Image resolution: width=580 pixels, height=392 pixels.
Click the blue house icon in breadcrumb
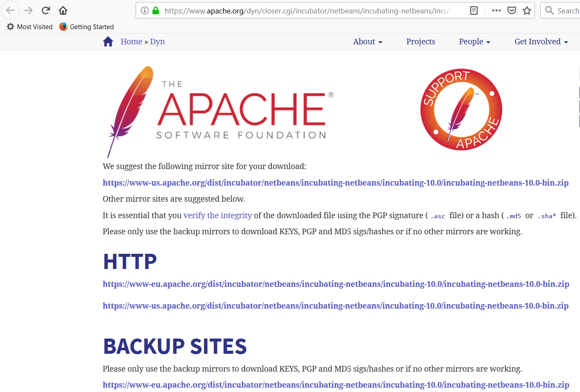tap(108, 41)
